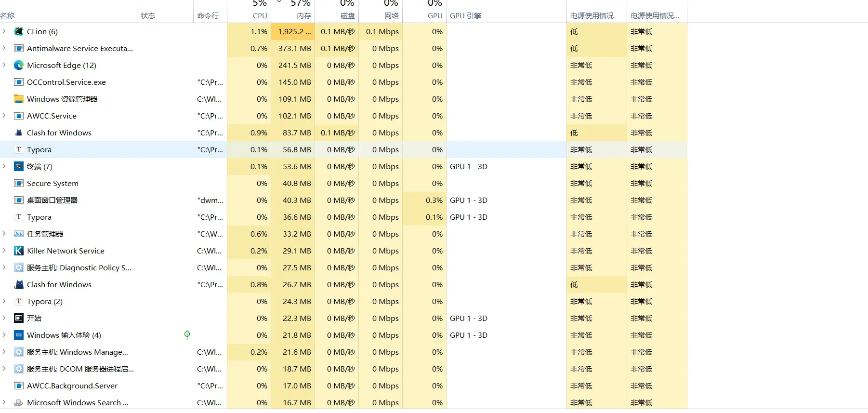This screenshot has width=868, height=413.
Task: Expand the Windows 输入体验 (4) group
Action: [x=4, y=335]
